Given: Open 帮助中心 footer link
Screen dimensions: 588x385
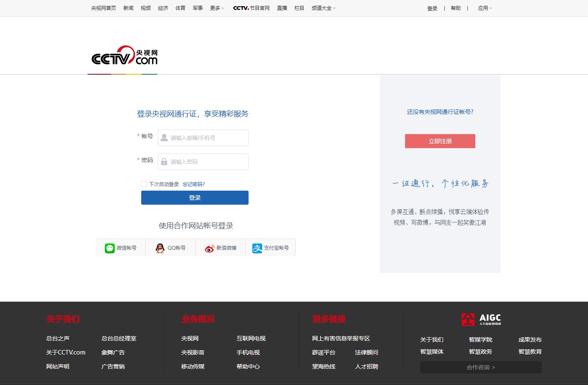Looking at the screenshot, I should click(248, 366).
